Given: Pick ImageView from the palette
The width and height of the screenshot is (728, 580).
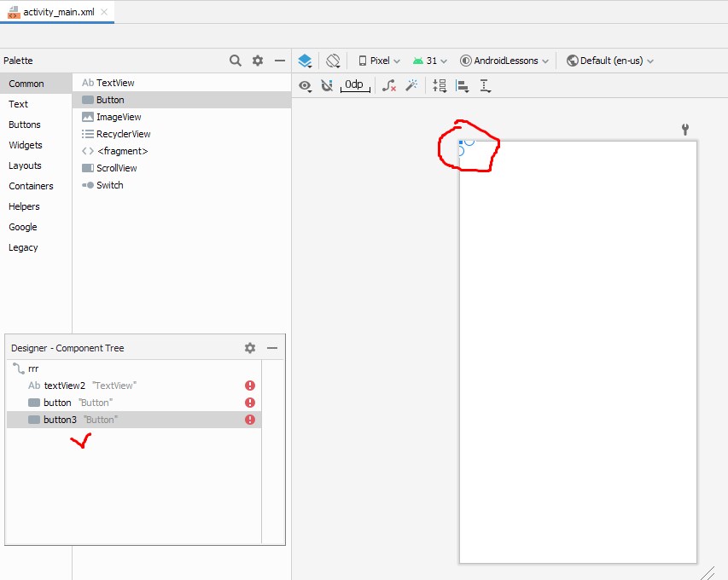Looking at the screenshot, I should [x=182, y=117].
